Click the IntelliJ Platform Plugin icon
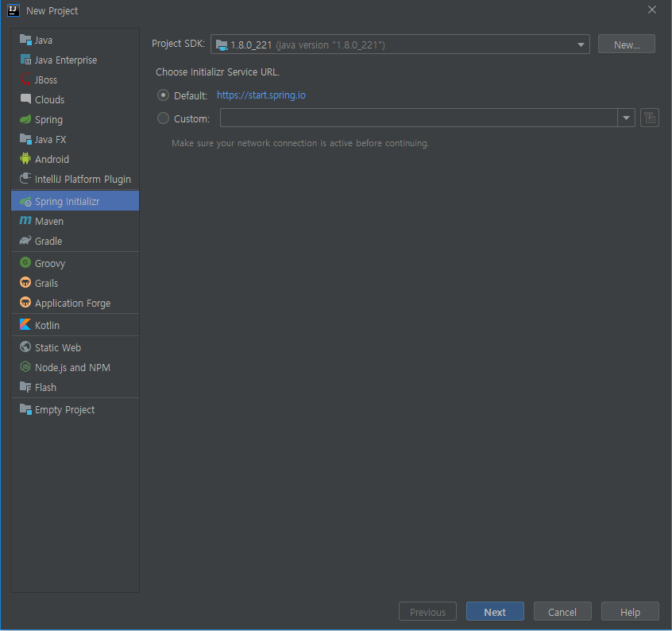 pos(25,178)
